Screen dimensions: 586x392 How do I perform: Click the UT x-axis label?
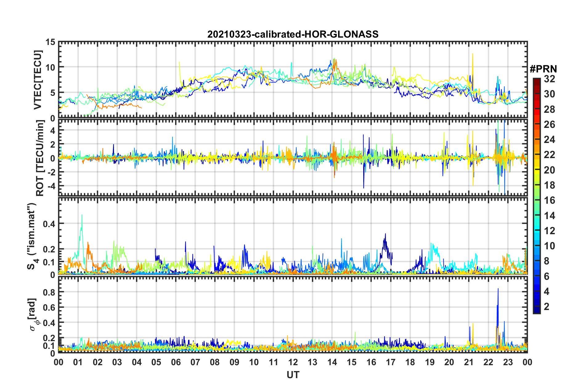(293, 375)
